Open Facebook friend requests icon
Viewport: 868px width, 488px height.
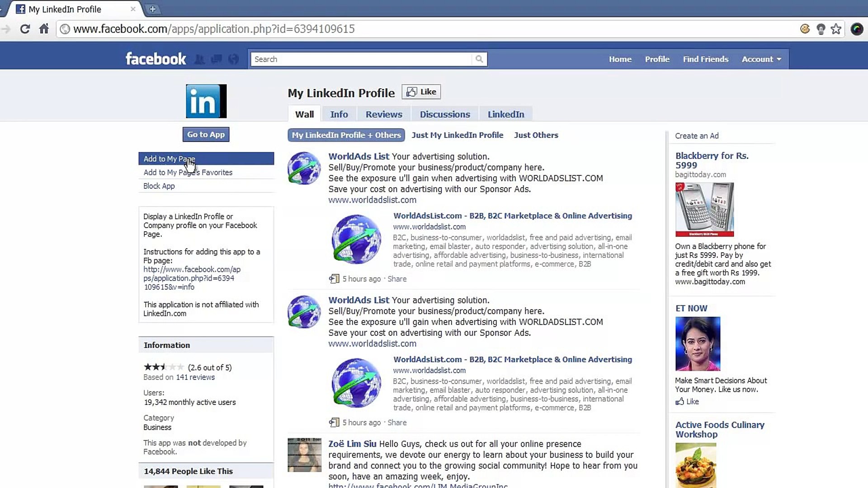pyautogui.click(x=199, y=59)
